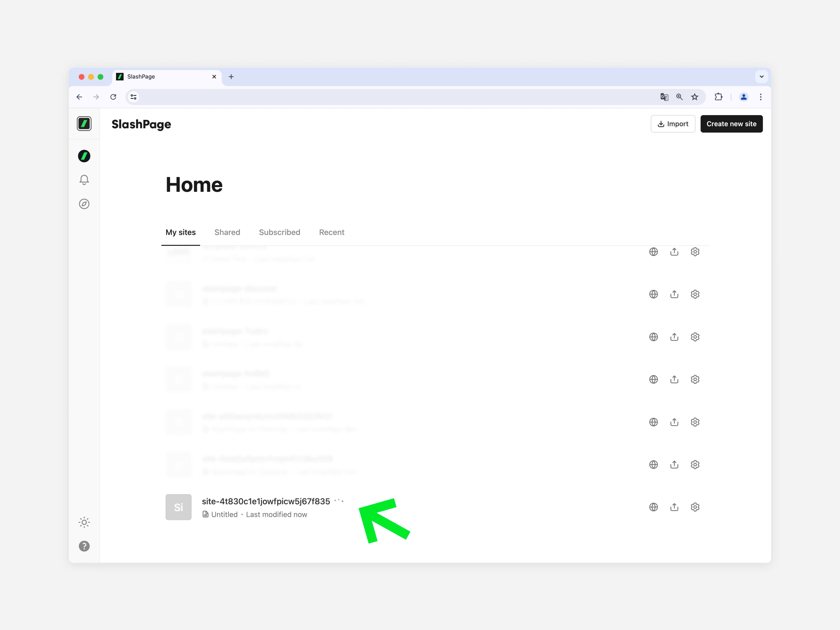The height and width of the screenshot is (630, 840).
Task: Click the SlashPage logo in the sidebar
Action: [84, 124]
